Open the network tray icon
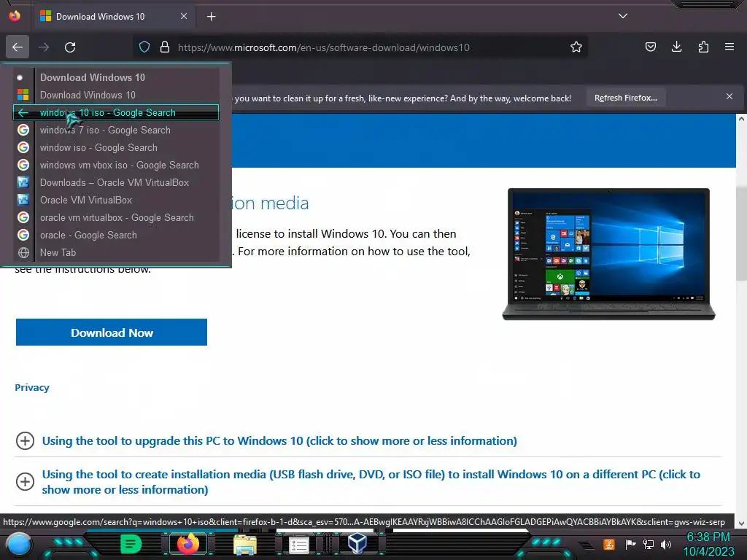 point(649,544)
